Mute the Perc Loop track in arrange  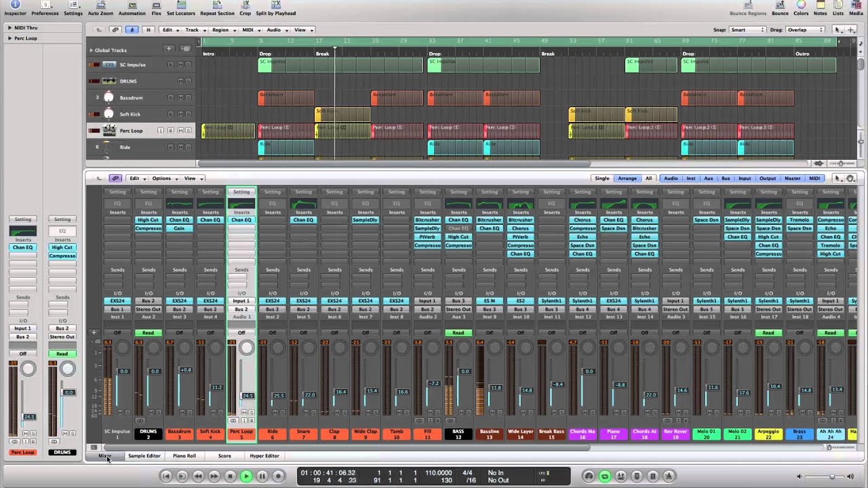pyautogui.click(x=180, y=131)
